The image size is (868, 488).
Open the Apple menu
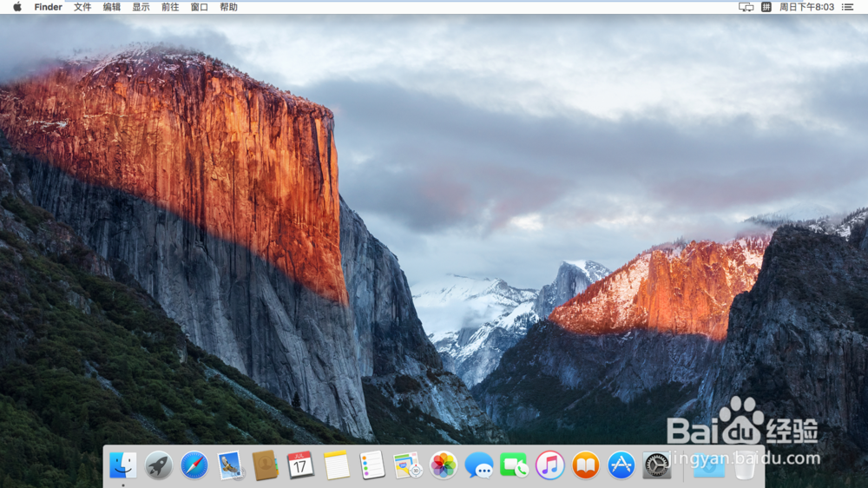pyautogui.click(x=17, y=7)
